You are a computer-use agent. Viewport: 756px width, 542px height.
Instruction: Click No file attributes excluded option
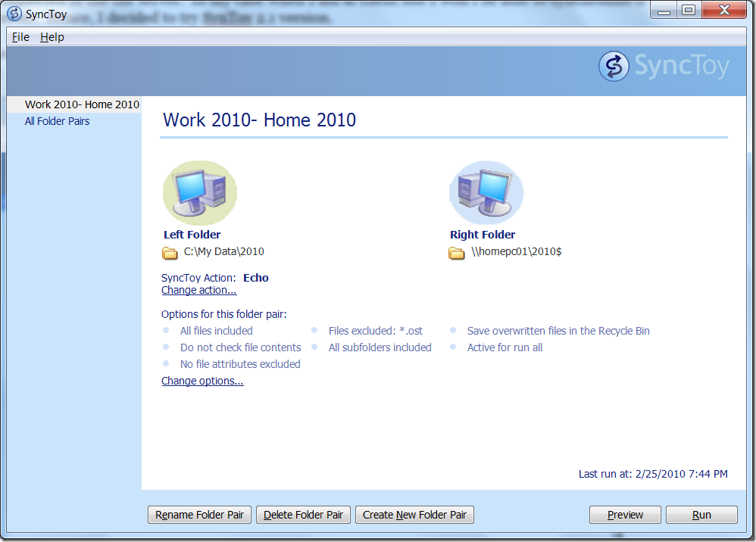[x=240, y=364]
